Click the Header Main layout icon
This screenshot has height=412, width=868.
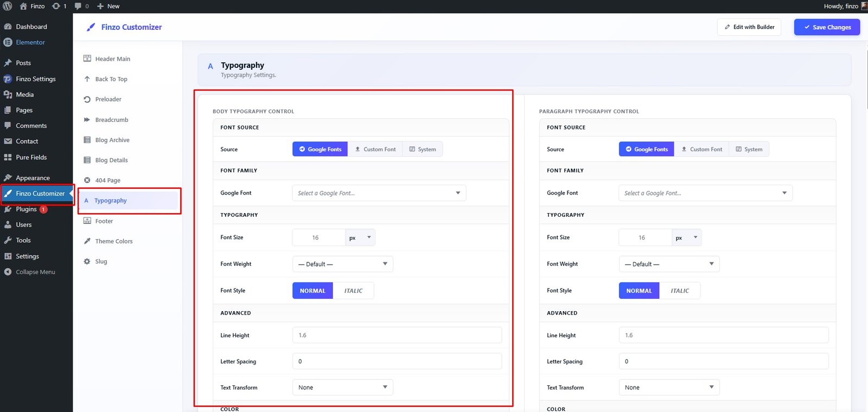[x=87, y=59]
